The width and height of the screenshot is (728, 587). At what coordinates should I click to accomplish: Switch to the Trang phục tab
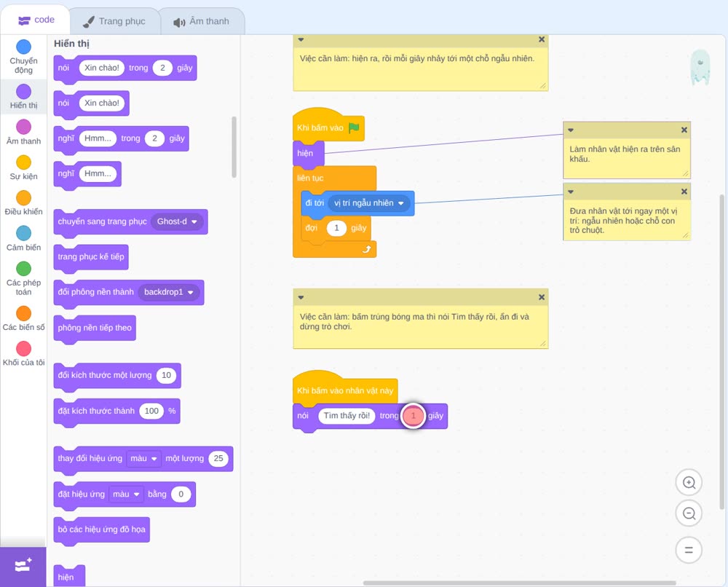(114, 21)
